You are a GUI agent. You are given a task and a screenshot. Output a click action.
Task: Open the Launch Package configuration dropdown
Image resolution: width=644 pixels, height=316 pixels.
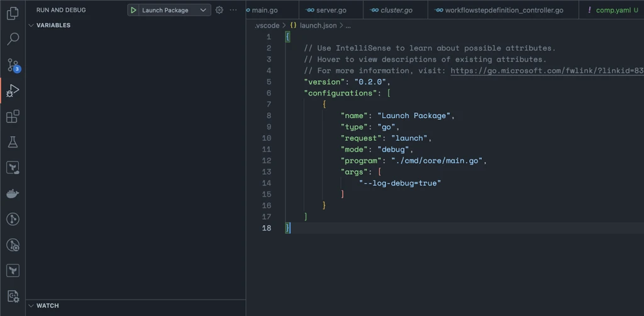tap(175, 10)
